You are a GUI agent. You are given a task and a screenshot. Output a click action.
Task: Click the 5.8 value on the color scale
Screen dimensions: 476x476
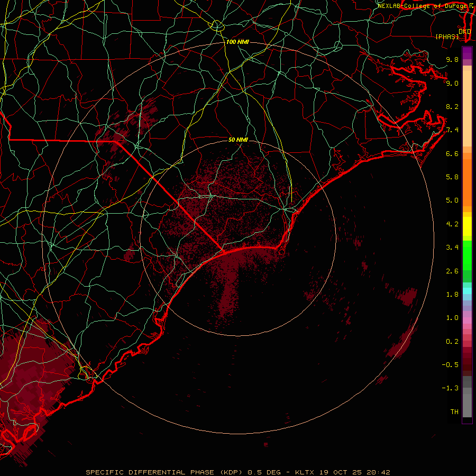(452, 177)
